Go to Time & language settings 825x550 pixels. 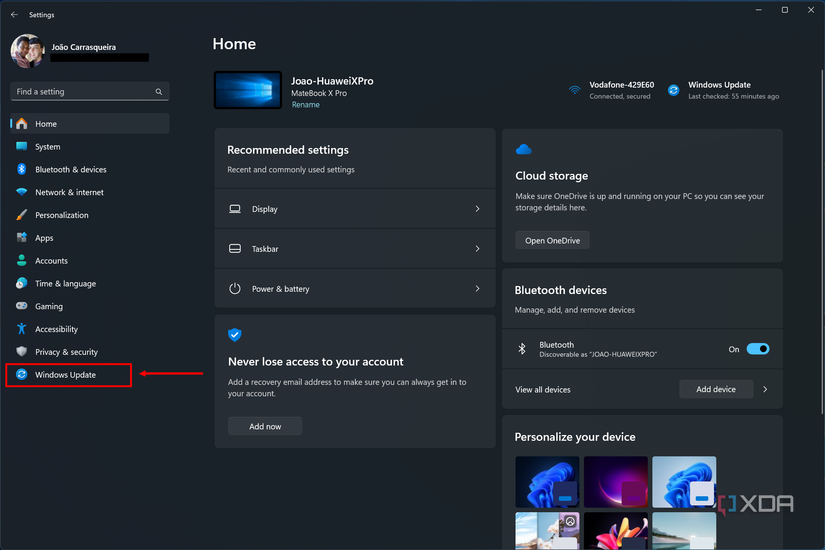tap(89, 283)
